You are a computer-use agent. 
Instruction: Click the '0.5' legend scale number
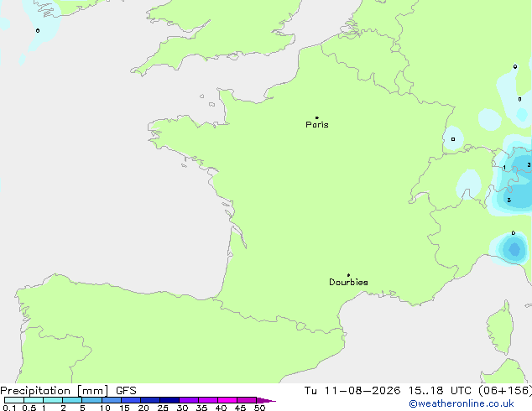(29, 408)
